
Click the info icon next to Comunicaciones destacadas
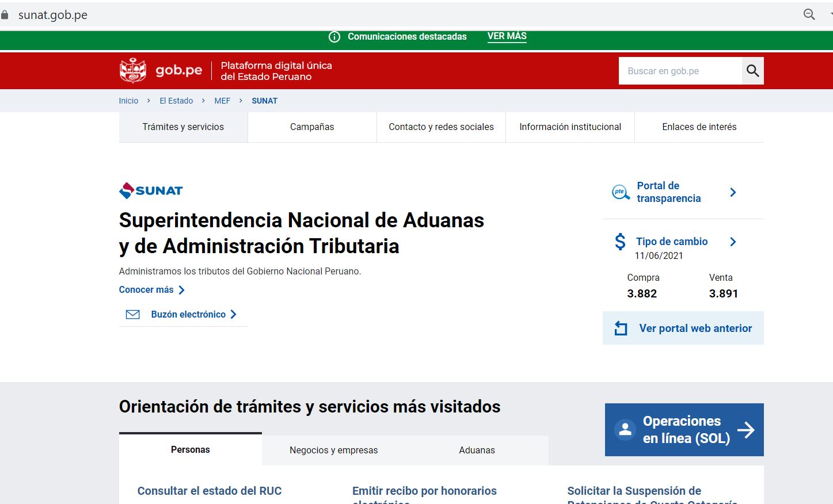coord(334,37)
